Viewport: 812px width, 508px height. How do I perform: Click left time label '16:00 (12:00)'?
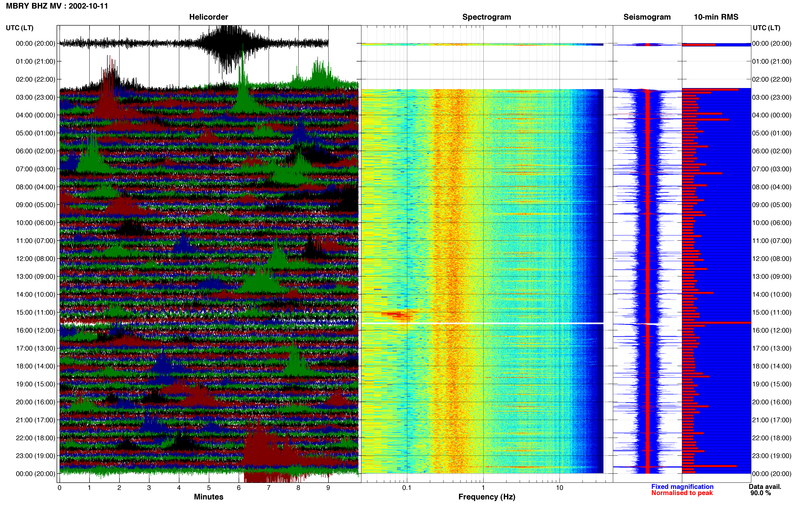(x=36, y=330)
